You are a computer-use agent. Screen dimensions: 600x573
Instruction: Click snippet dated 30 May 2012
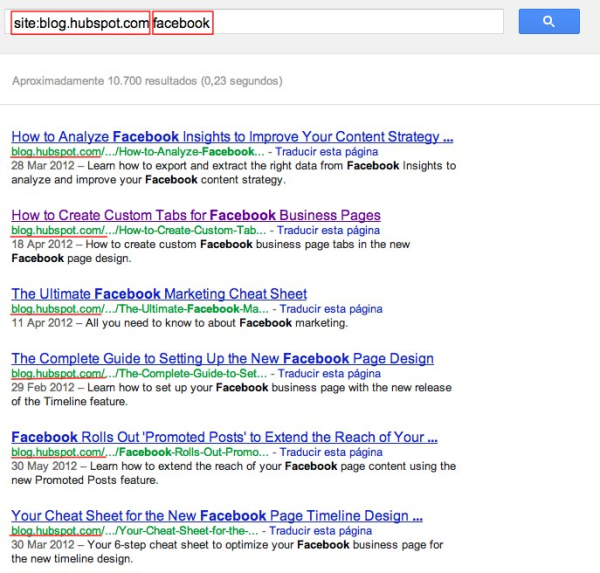pyautogui.click(x=234, y=473)
